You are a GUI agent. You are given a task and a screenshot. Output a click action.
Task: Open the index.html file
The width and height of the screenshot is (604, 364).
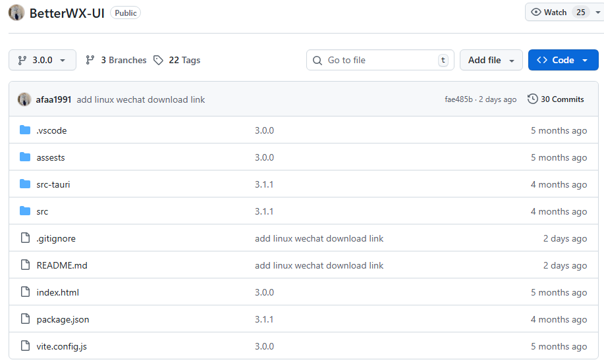tap(57, 292)
